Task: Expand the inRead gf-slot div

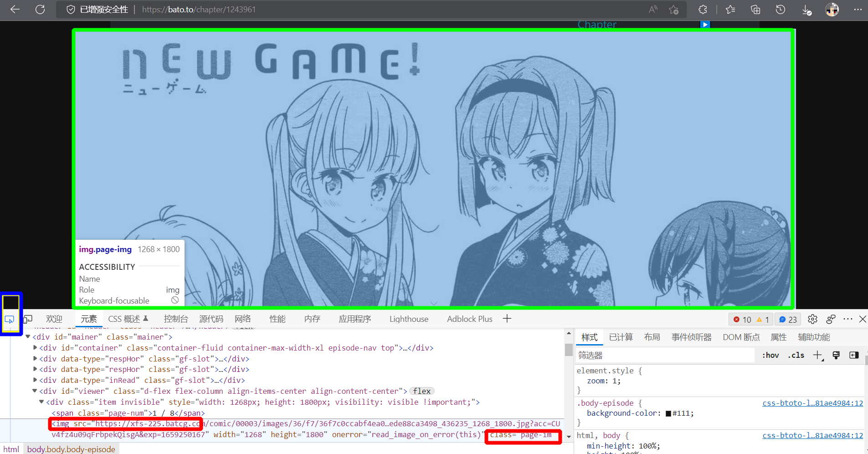Action: pyautogui.click(x=35, y=380)
